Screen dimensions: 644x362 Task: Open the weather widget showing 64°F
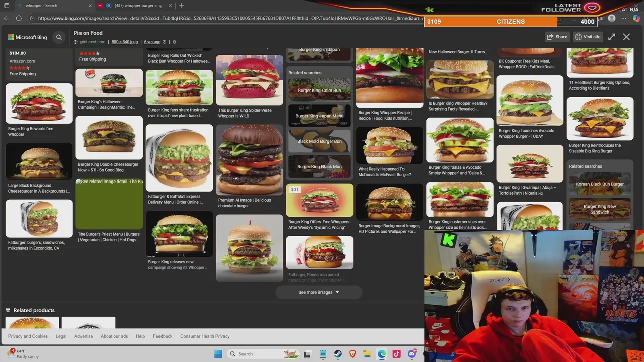tap(23, 353)
